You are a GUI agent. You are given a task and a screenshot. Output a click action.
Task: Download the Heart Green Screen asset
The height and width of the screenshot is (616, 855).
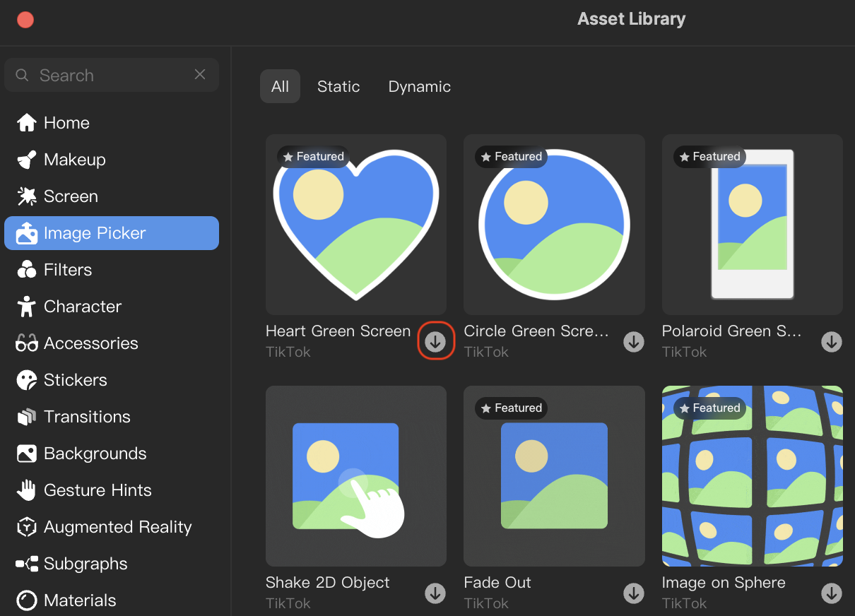click(435, 342)
